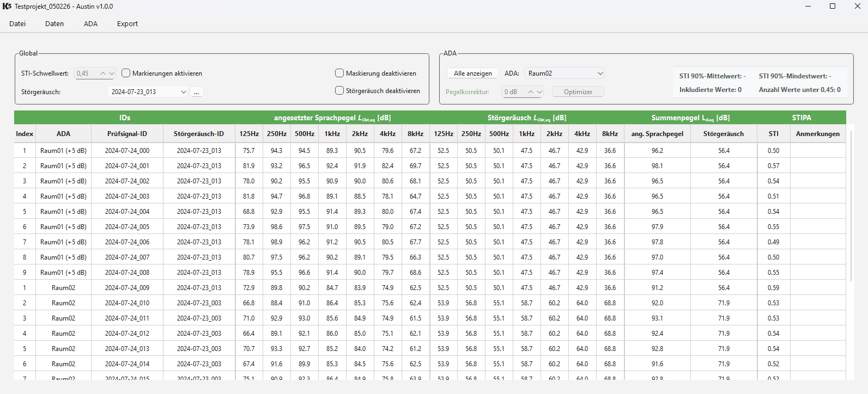Open the browse button beside Störgeräusch
The image size is (868, 394).
[x=197, y=92]
